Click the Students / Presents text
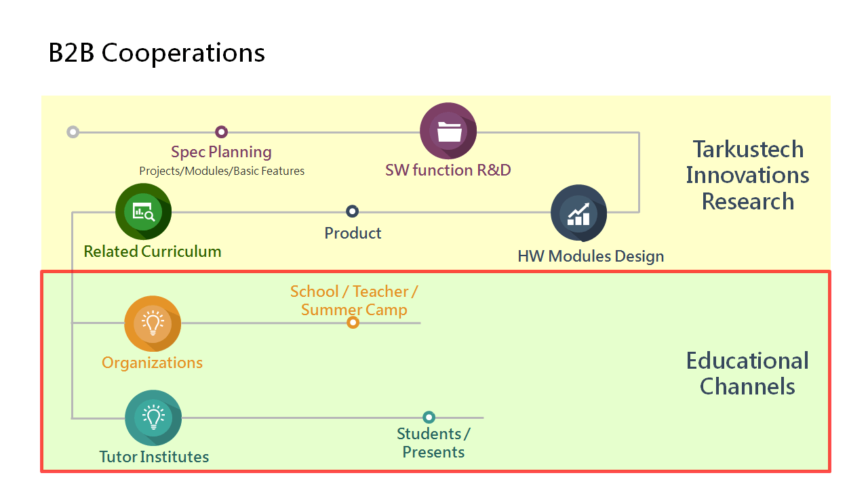868x488 pixels. pos(433,443)
